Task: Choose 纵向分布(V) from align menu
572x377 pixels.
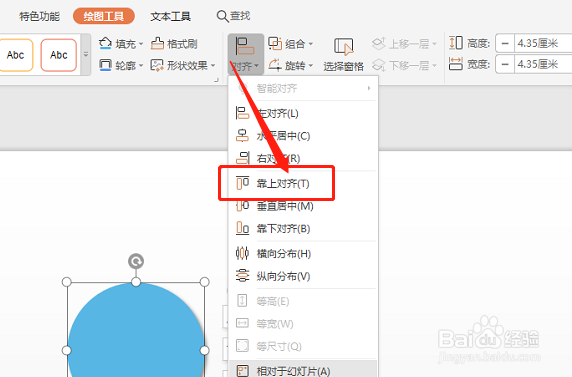Action: click(304, 276)
